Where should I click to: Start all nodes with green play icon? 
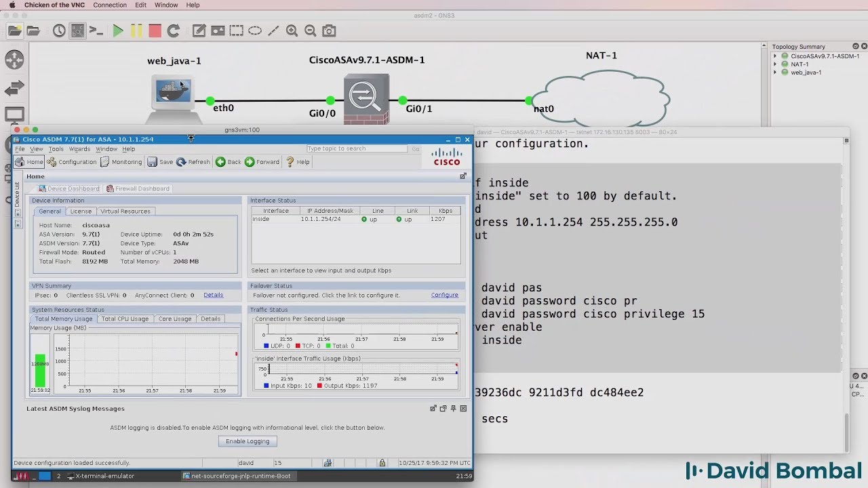[x=118, y=30]
